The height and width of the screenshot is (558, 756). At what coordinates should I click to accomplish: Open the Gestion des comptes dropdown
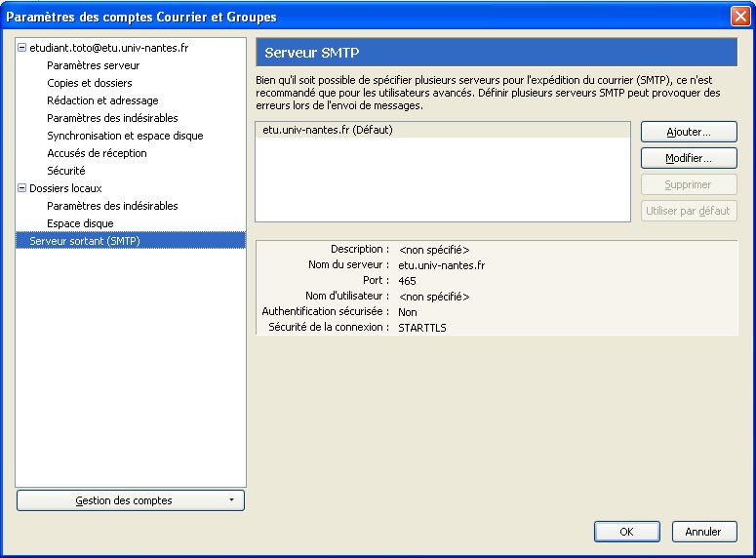[x=131, y=500]
